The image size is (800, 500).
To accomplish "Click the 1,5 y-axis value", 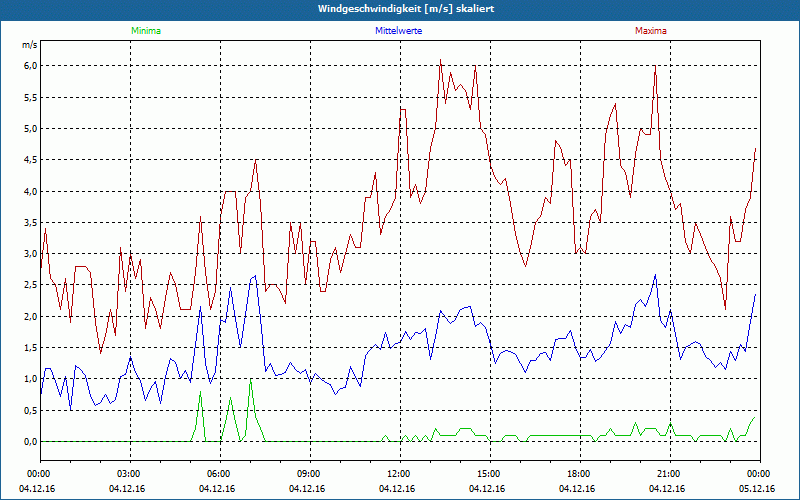I will point(31,347).
